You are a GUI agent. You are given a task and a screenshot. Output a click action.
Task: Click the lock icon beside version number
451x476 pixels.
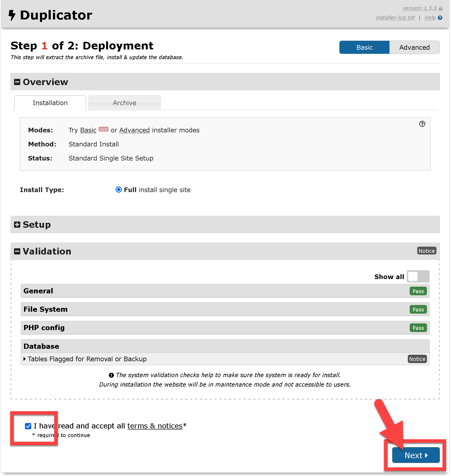[x=440, y=9]
